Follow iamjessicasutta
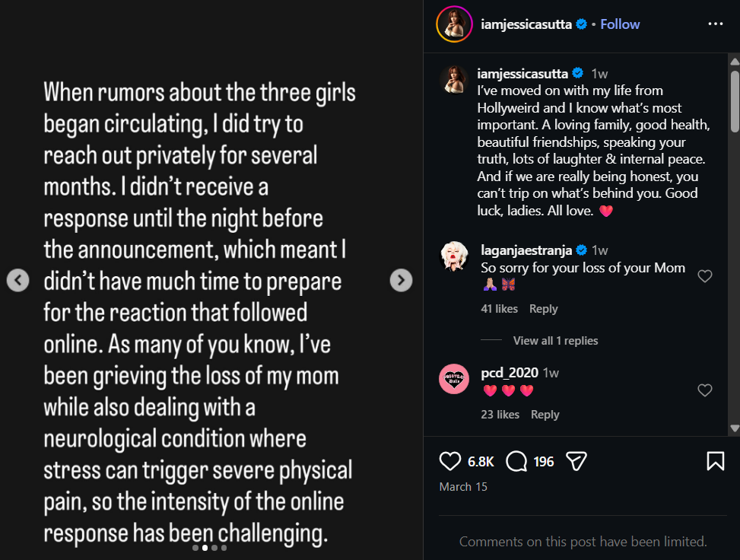740x560 pixels. 620,24
